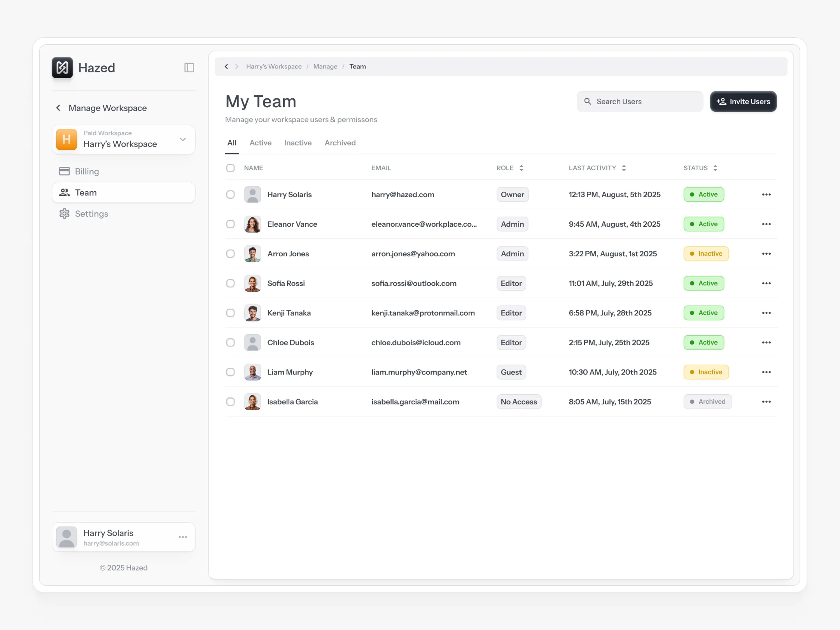Switch to the Inactive tab
The height and width of the screenshot is (630, 840).
pyautogui.click(x=297, y=143)
